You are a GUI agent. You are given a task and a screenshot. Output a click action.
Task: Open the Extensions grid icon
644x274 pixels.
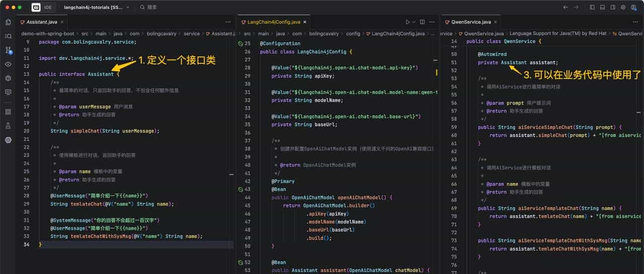[8, 112]
